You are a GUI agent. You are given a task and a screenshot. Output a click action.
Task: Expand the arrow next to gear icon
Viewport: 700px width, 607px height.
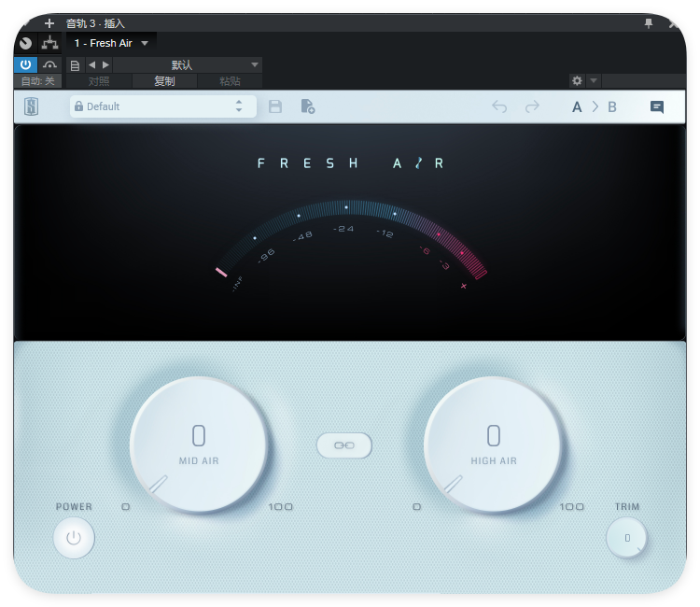click(x=594, y=81)
